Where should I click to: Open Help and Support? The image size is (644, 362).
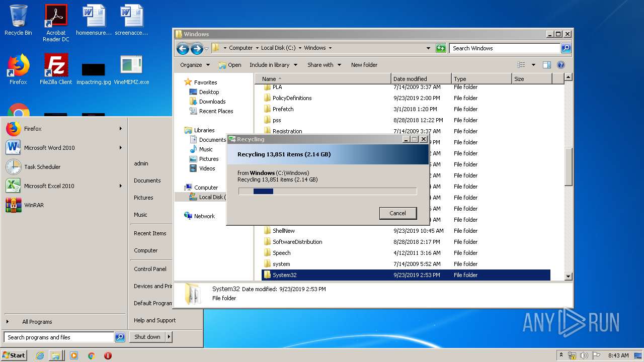pyautogui.click(x=154, y=320)
